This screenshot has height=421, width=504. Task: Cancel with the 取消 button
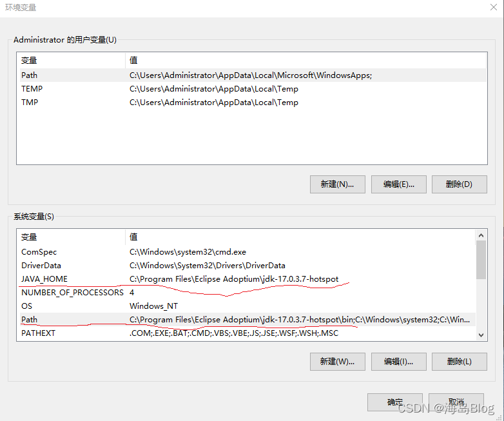(x=456, y=402)
